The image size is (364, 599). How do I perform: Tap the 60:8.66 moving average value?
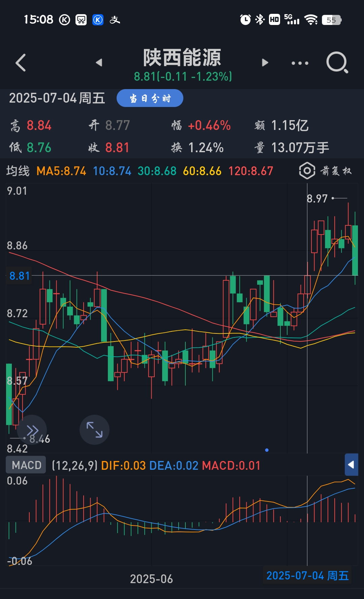202,171
